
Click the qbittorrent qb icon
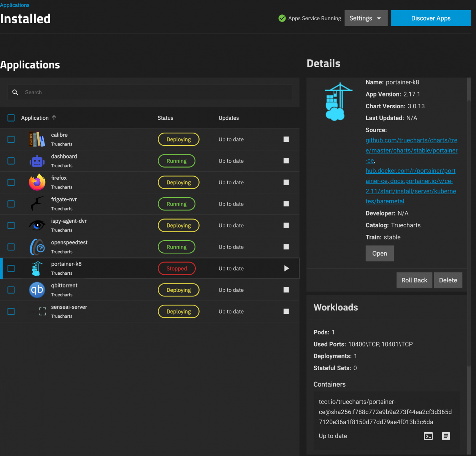(37, 290)
